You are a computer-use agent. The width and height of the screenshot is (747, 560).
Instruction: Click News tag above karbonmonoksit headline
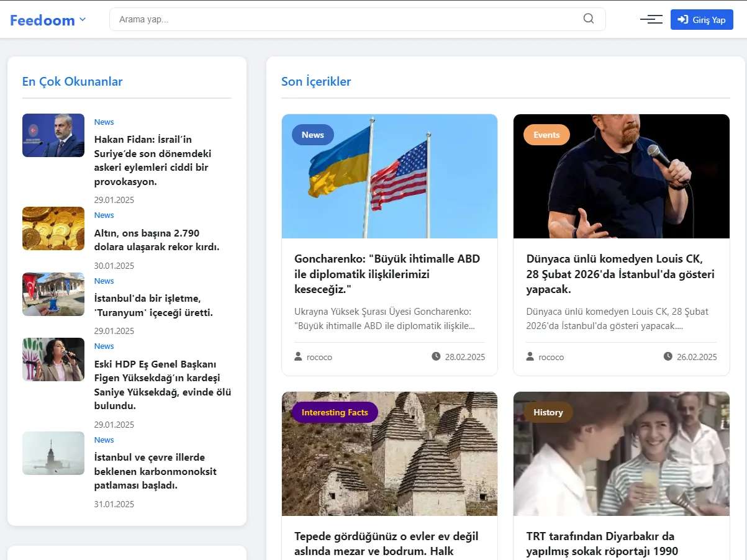click(104, 440)
